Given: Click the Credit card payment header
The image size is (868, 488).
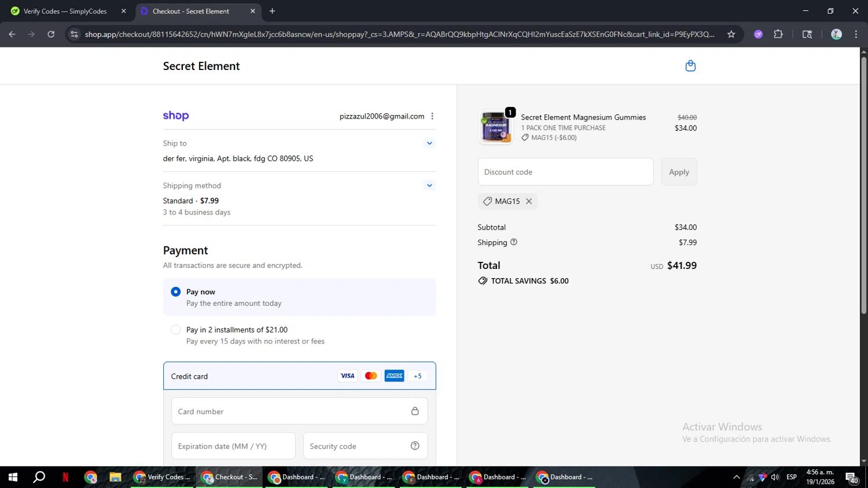Looking at the screenshot, I should tap(299, 376).
